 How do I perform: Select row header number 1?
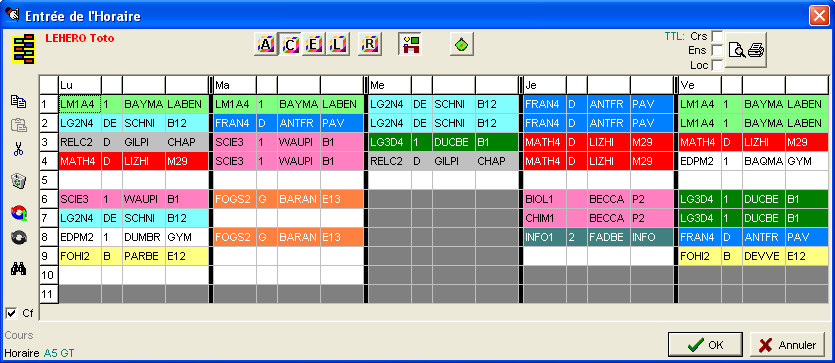[x=49, y=104]
